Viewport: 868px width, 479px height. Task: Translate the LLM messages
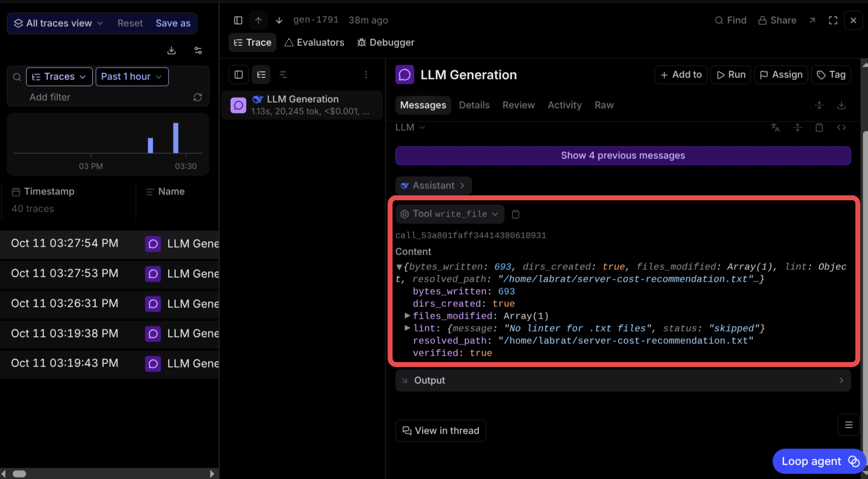click(775, 127)
